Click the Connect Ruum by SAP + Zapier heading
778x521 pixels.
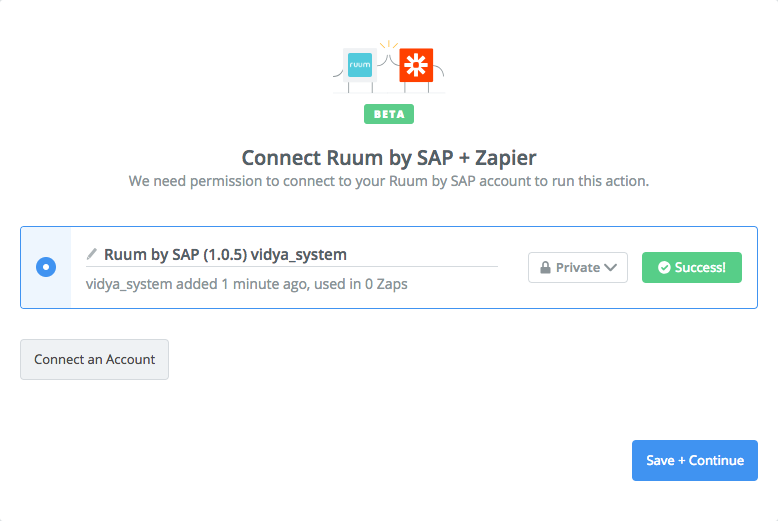[389, 158]
